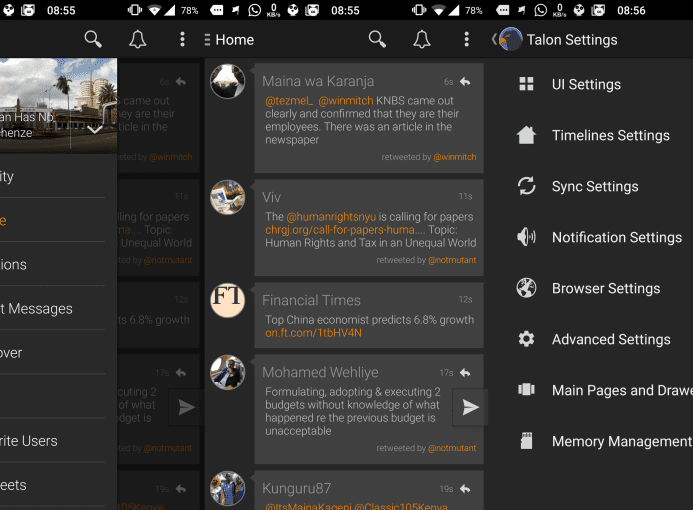Open @winmitch mention in tweet text
Image resolution: width=693 pixels, height=510 pixels.
click(x=346, y=101)
